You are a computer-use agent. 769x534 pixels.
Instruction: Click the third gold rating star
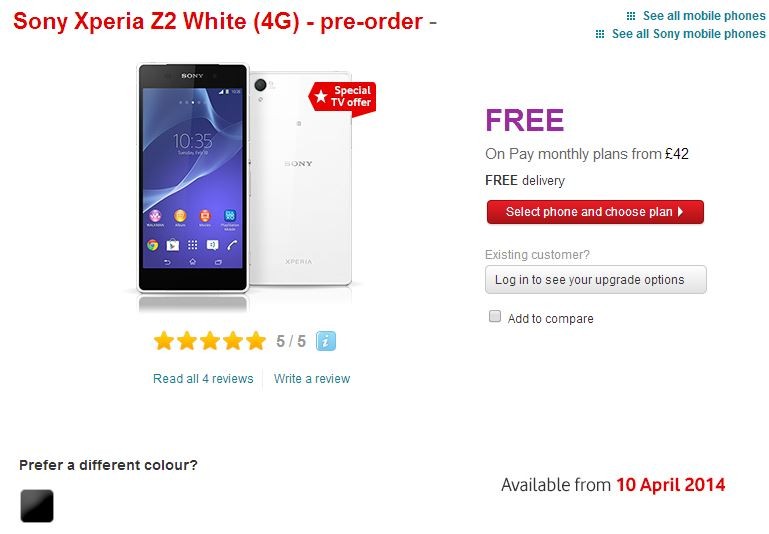(x=210, y=341)
